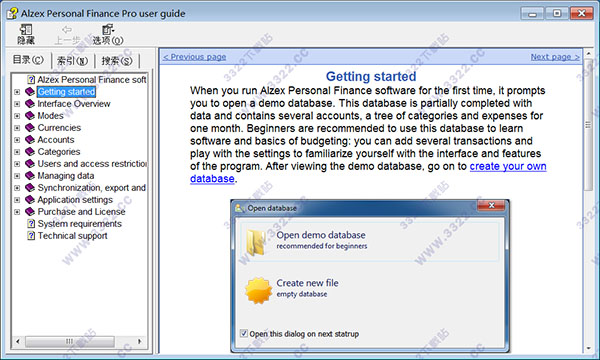
Task: Expand the Synchronization, export node
Action: pyautogui.click(x=17, y=187)
